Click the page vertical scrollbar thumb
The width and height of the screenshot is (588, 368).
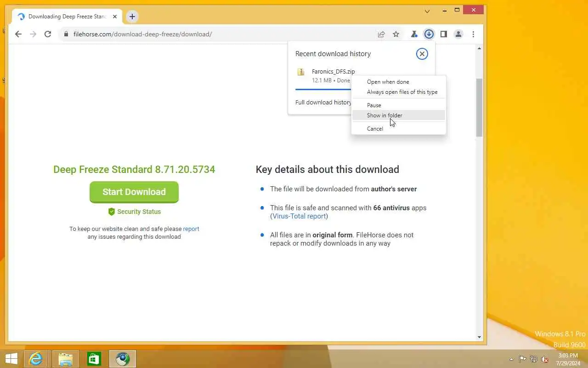click(479, 108)
